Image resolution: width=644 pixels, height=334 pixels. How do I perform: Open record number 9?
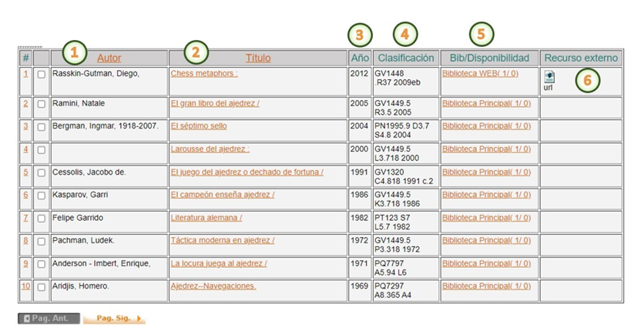25,263
